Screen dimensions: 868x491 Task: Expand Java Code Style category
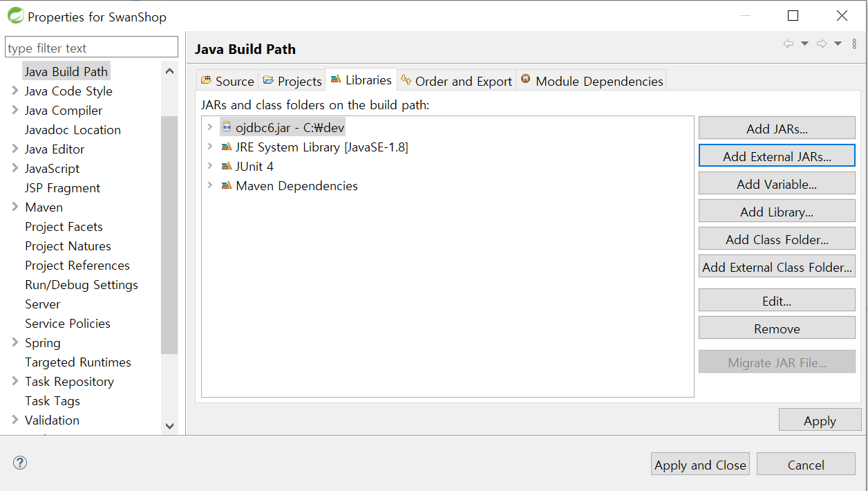15,91
